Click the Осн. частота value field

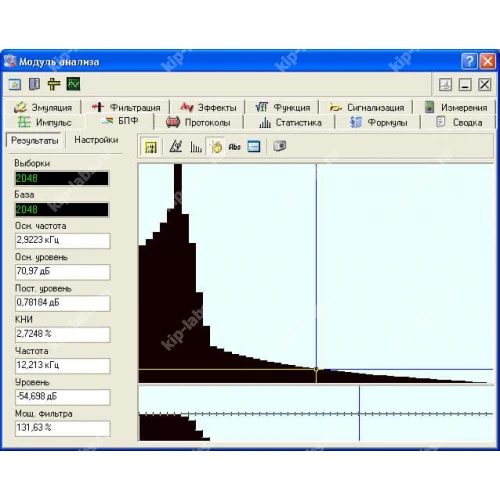coord(63,240)
